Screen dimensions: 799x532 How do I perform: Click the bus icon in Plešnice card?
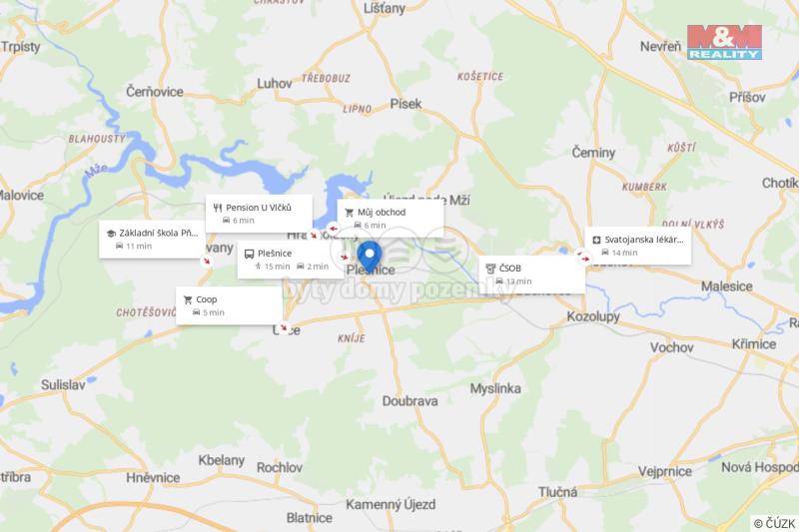249,254
